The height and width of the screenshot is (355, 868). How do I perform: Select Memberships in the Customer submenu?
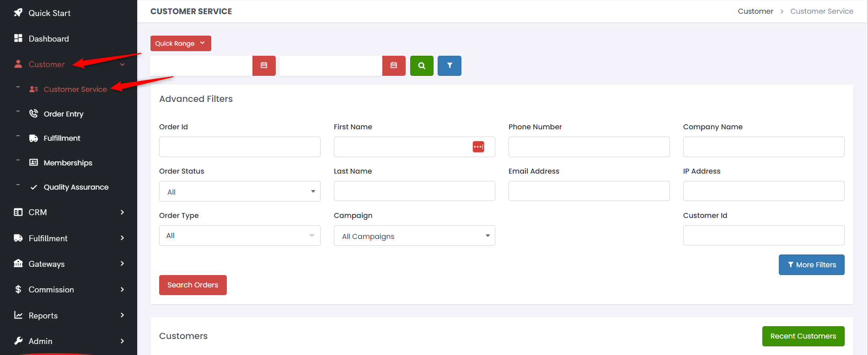pyautogui.click(x=68, y=163)
